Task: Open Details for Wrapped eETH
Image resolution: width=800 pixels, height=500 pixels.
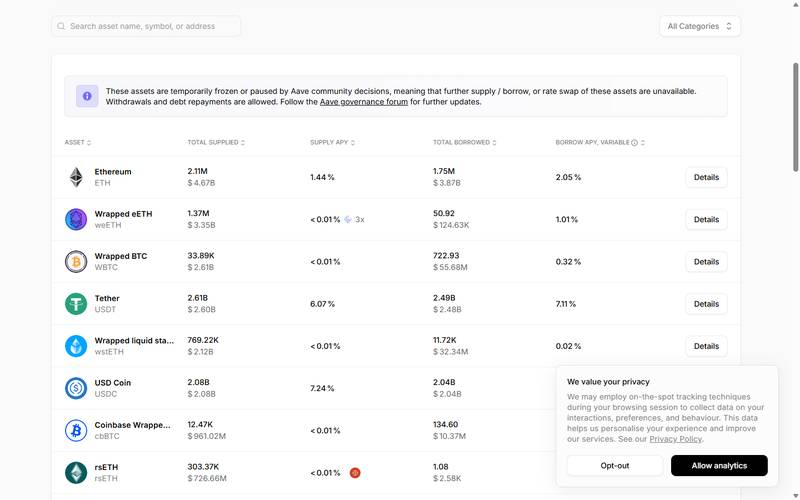Action: pyautogui.click(x=706, y=219)
